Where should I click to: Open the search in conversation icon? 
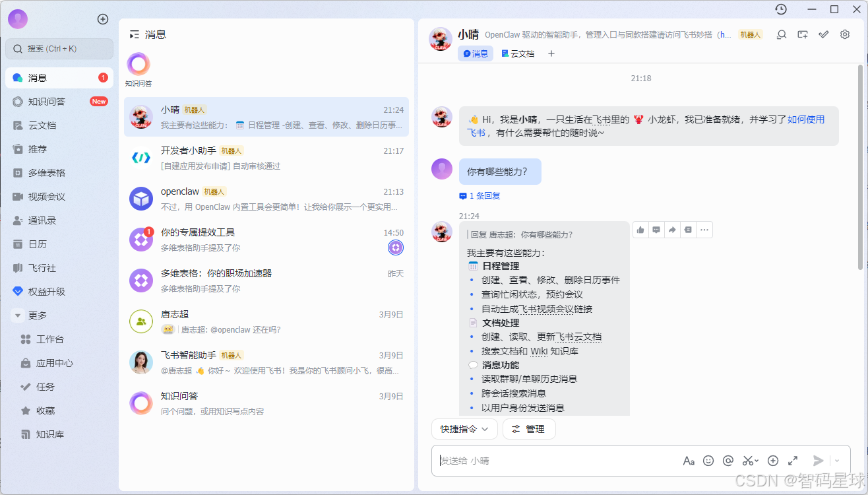[781, 34]
